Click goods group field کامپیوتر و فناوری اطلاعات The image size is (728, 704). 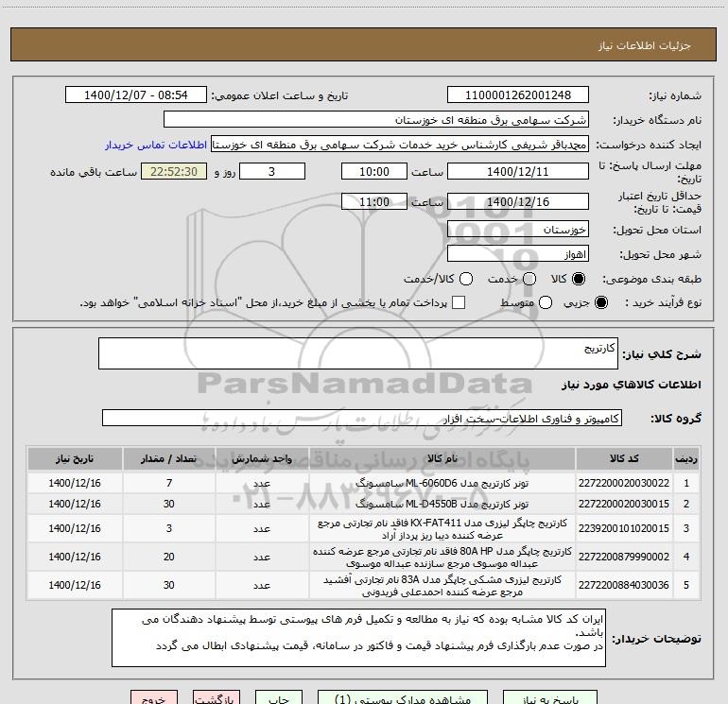(362, 418)
